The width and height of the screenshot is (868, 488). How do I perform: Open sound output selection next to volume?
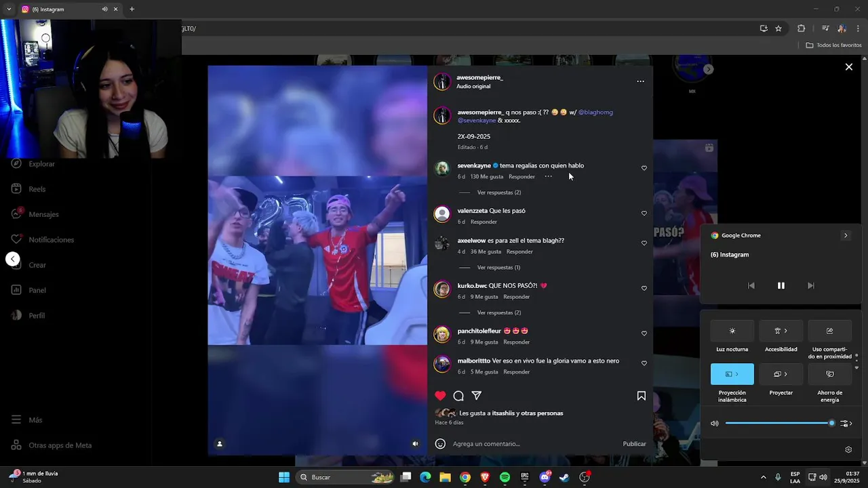pyautogui.click(x=846, y=424)
